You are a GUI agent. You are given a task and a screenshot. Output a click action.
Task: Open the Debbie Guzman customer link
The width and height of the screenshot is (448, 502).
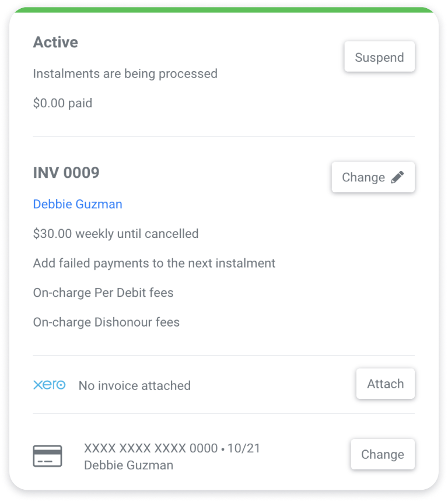point(78,204)
